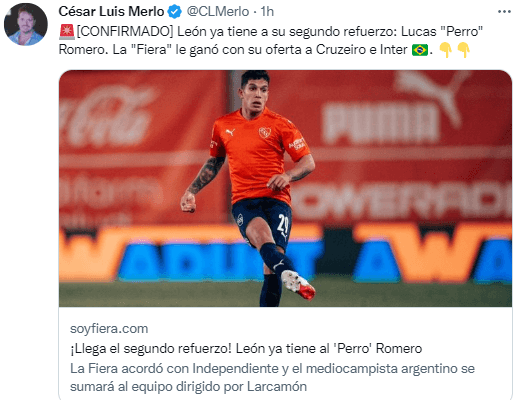Open the three-dot more options menu
The width and height of the screenshot is (521, 400).
[x=504, y=12]
